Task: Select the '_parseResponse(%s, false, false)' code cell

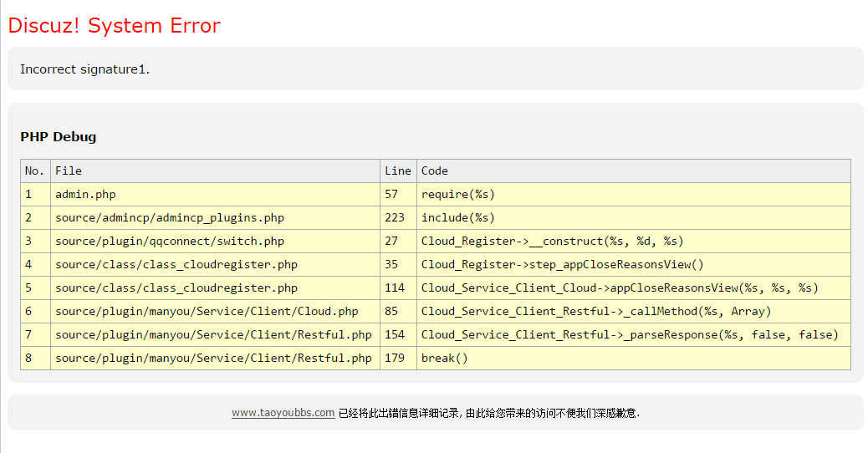Action: tap(633, 334)
